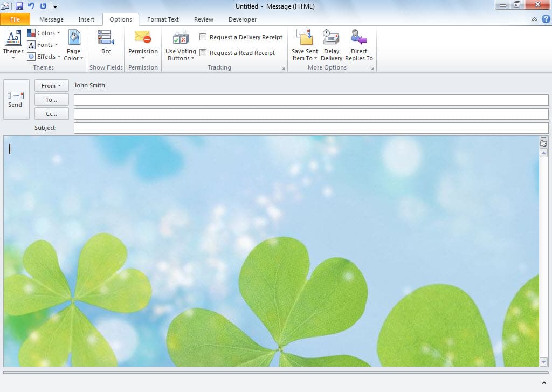Click inside the Subject field
The image size is (552, 392).
click(216, 128)
